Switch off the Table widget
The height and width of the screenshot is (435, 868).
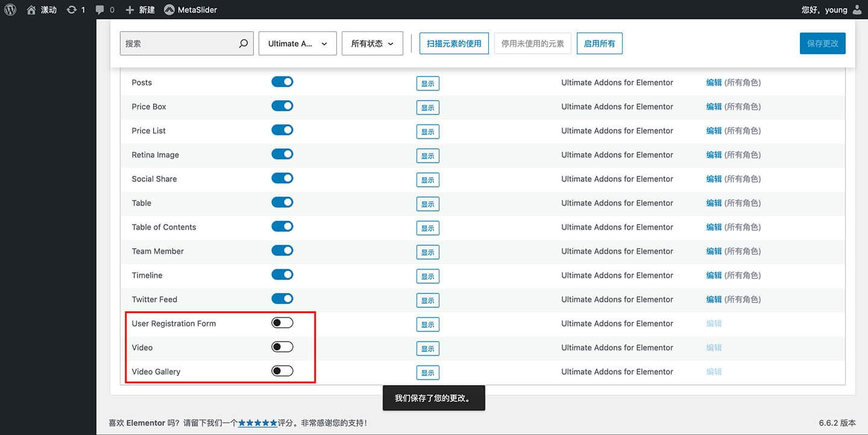pyautogui.click(x=282, y=202)
